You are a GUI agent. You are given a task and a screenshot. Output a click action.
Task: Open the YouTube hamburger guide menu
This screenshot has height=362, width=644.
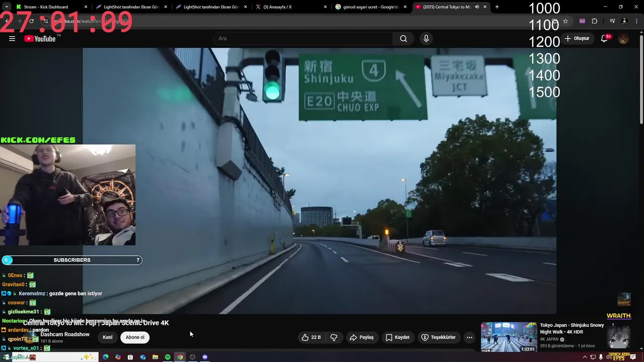[12, 39]
